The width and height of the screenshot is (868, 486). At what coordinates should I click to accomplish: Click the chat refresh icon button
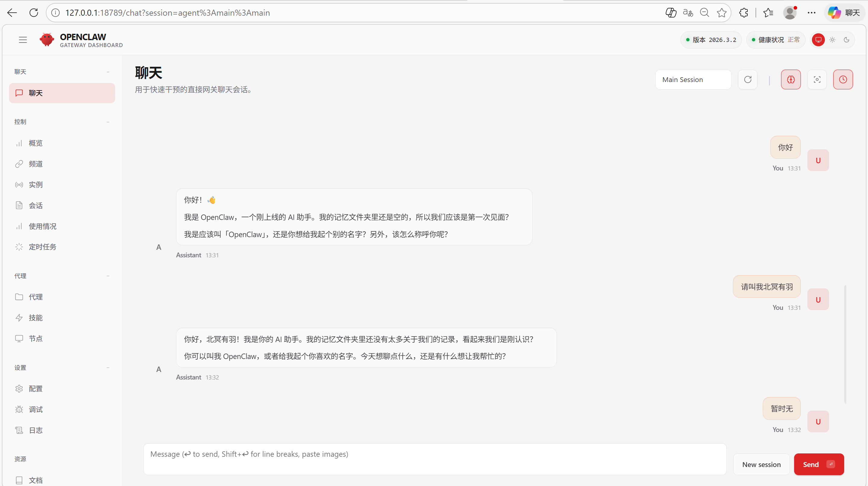pos(748,80)
